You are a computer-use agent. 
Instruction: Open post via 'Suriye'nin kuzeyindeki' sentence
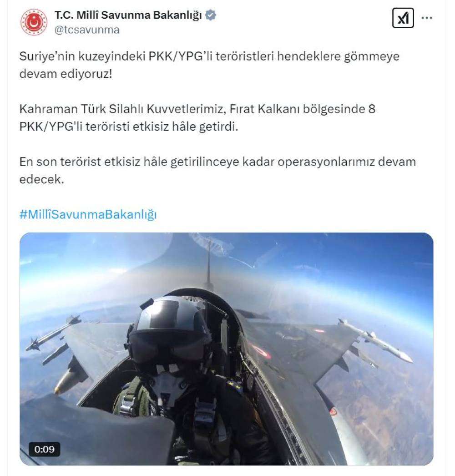[x=209, y=56]
